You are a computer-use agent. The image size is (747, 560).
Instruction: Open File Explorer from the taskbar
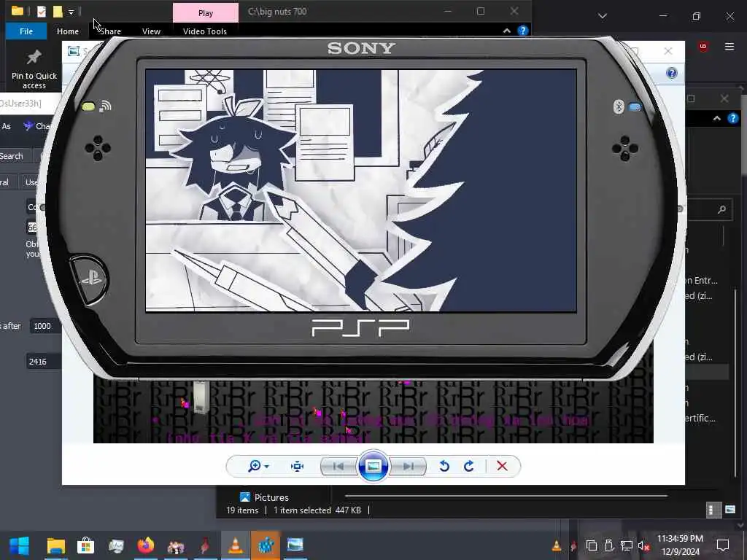point(55,545)
